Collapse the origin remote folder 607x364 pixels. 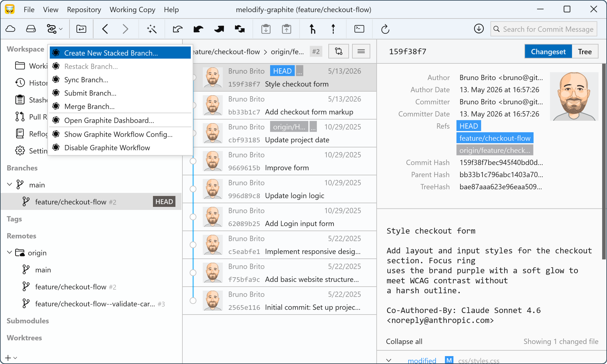point(9,253)
